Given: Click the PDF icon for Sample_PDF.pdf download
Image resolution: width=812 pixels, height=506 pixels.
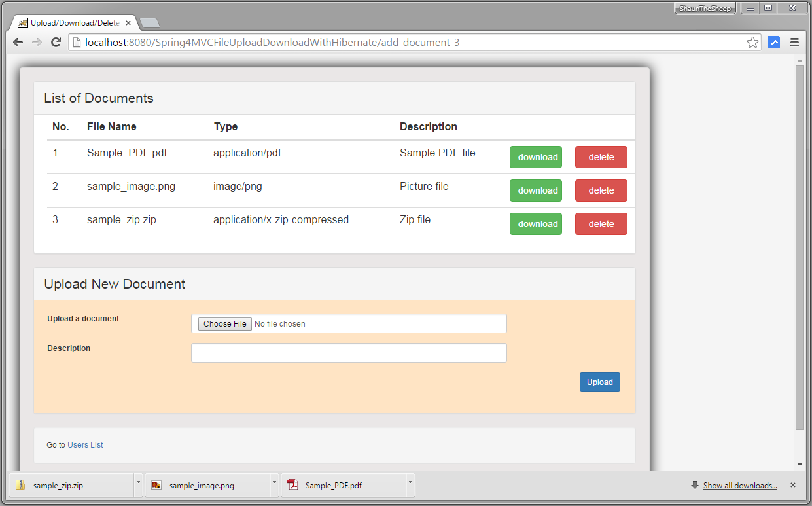Looking at the screenshot, I should (292, 485).
